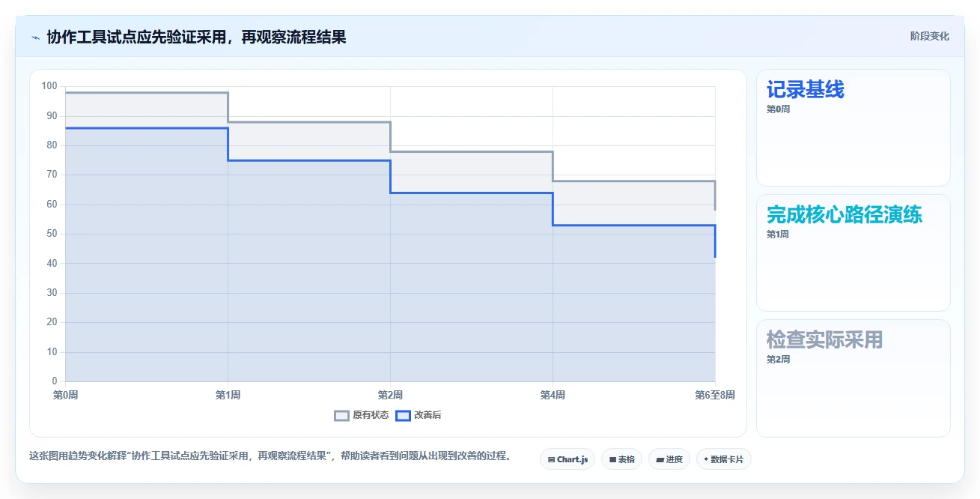
Task: Select the Chart.js chip
Action: point(567,459)
